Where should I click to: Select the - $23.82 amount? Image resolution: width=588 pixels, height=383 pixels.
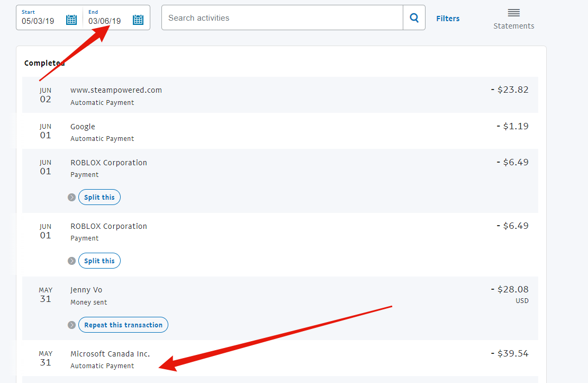point(510,90)
